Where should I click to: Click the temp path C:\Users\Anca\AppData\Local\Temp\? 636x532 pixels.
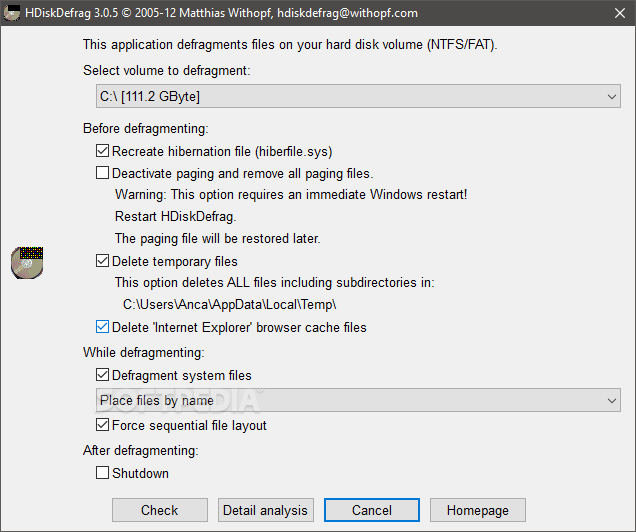click(x=230, y=305)
